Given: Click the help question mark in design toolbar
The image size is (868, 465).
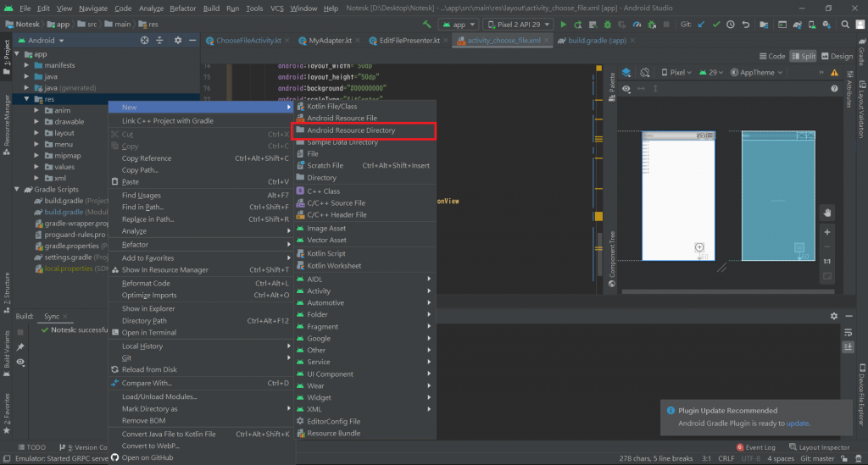Looking at the screenshot, I should point(834,88).
